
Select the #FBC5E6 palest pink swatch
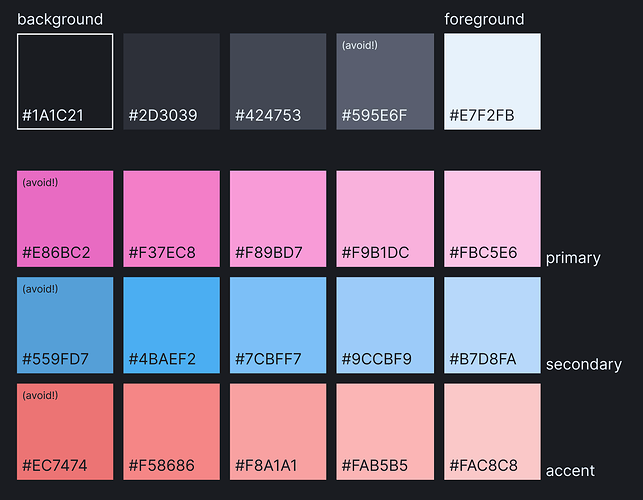coord(492,218)
